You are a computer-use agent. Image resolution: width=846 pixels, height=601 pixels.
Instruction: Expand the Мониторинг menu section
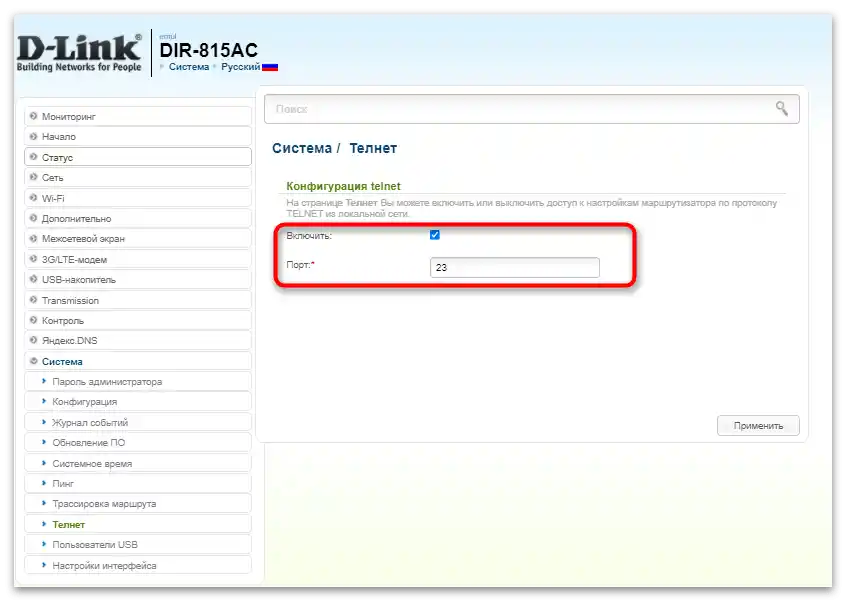point(138,116)
